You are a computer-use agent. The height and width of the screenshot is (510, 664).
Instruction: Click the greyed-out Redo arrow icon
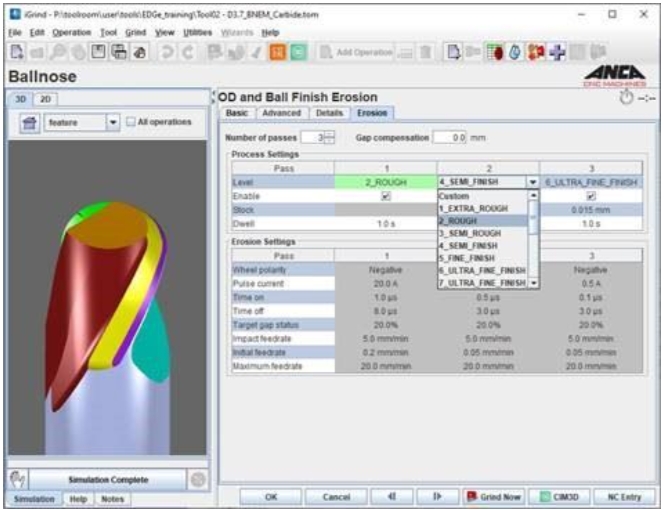[188, 52]
